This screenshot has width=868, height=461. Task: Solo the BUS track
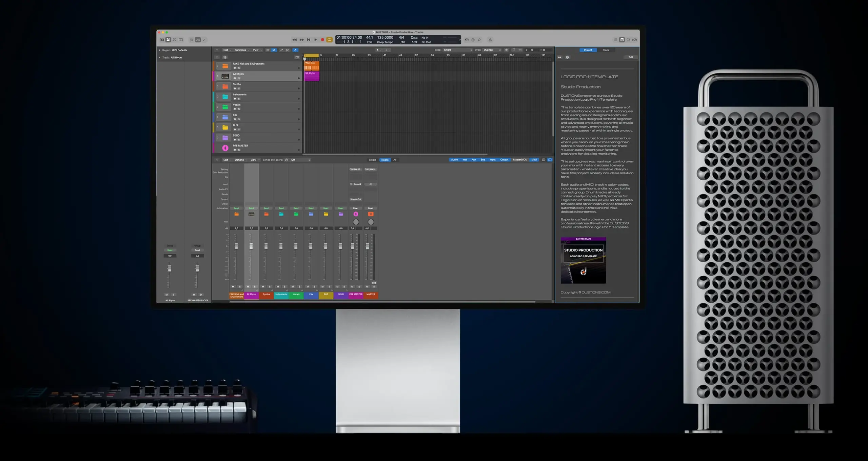[x=239, y=129]
